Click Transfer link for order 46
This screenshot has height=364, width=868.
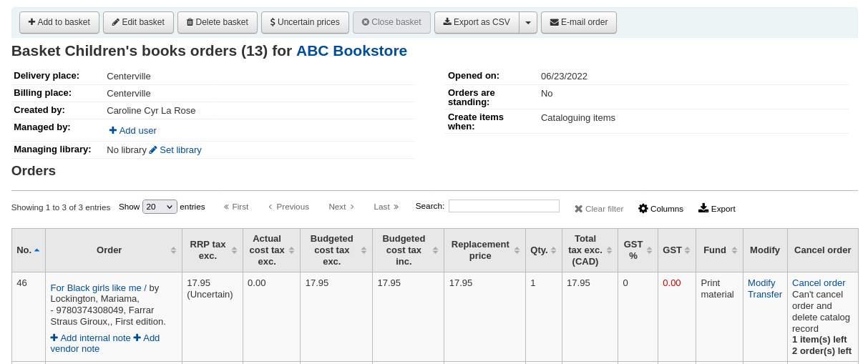(x=765, y=295)
